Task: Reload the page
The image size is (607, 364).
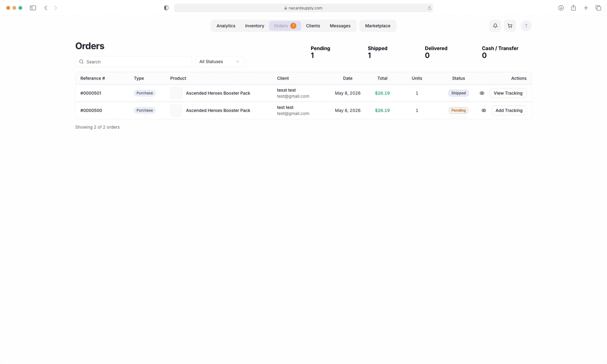Action: click(x=429, y=8)
